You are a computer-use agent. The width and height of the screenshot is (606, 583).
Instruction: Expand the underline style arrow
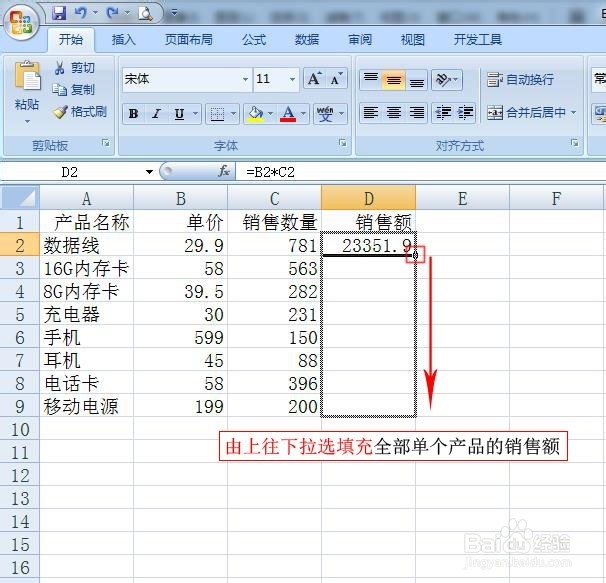click(196, 114)
